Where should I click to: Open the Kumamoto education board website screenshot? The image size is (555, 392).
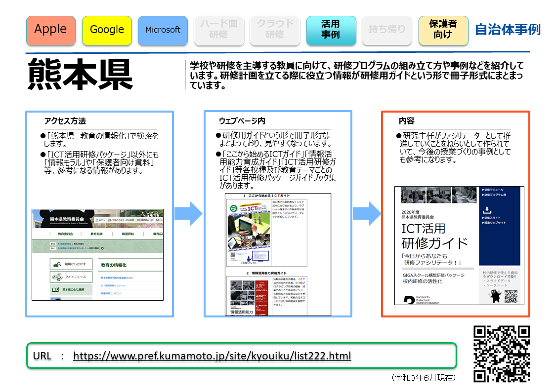pyautogui.click(x=98, y=254)
